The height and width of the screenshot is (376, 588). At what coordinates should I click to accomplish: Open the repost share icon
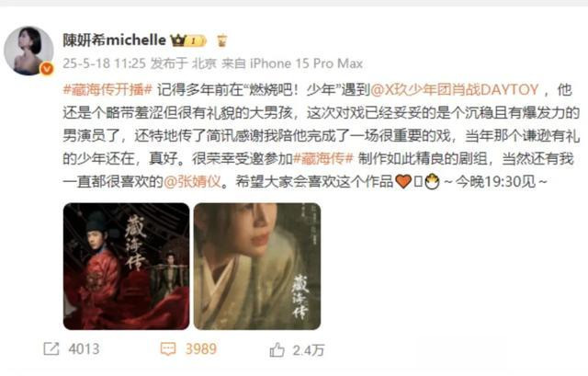pyautogui.click(x=51, y=349)
